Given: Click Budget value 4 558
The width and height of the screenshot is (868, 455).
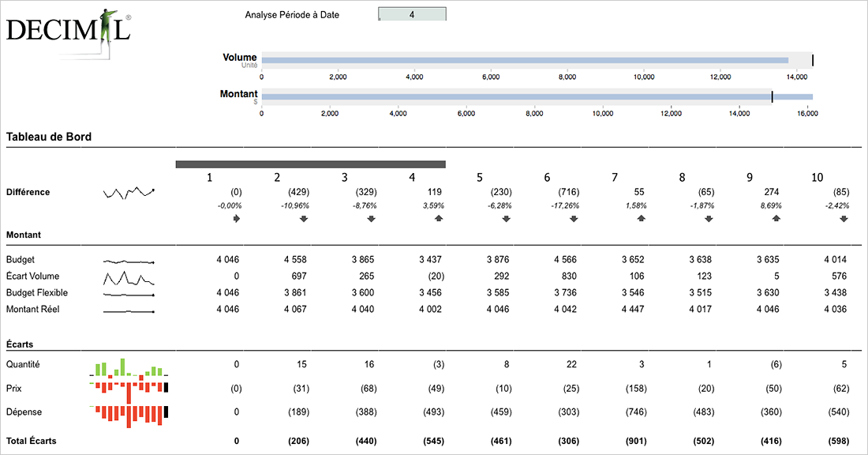Looking at the screenshot, I should (x=295, y=259).
